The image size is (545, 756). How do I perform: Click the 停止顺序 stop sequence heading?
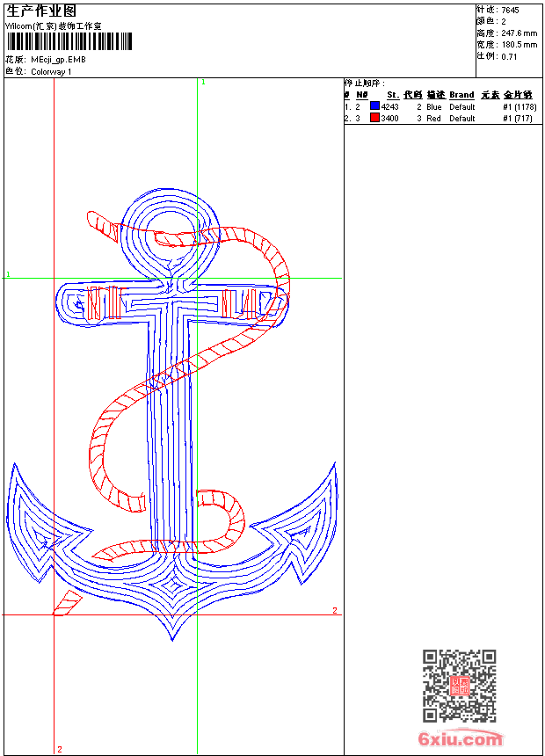364,83
